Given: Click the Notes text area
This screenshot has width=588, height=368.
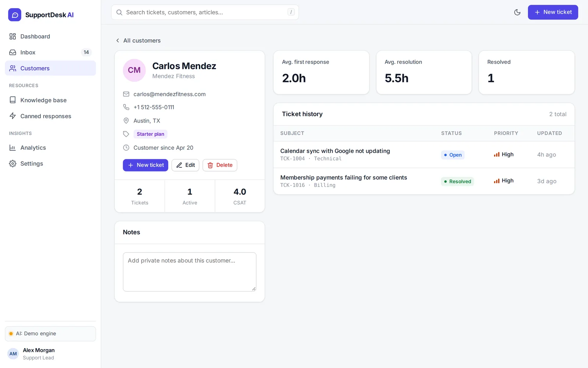Looking at the screenshot, I should click(x=190, y=272).
